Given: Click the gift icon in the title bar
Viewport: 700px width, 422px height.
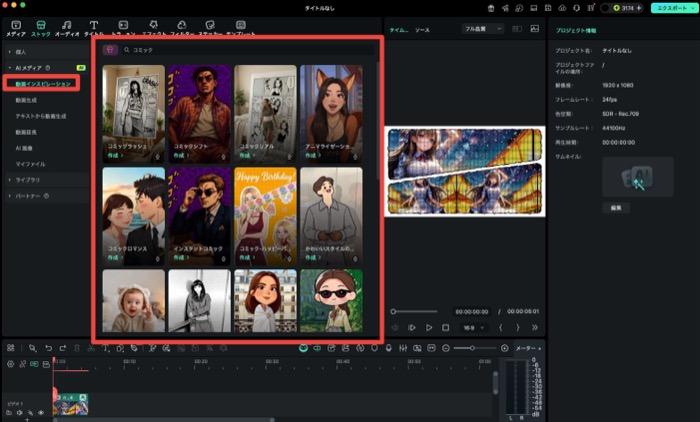Looking at the screenshot, I should pos(491,8).
